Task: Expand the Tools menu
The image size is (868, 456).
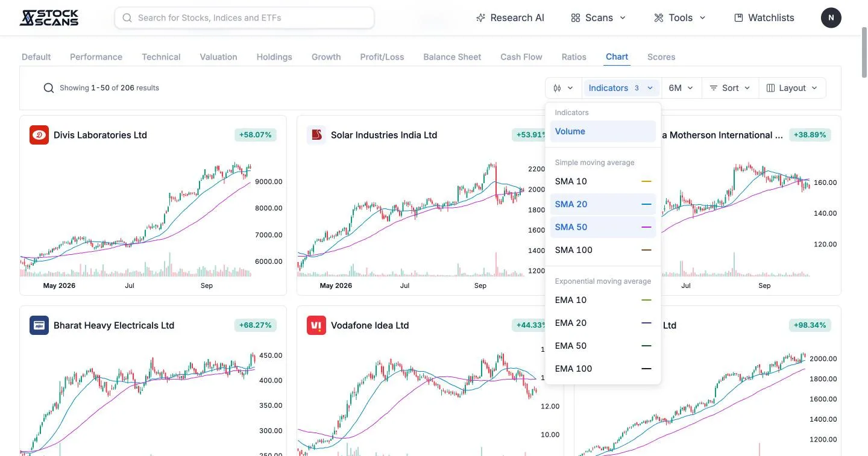Action: (680, 18)
